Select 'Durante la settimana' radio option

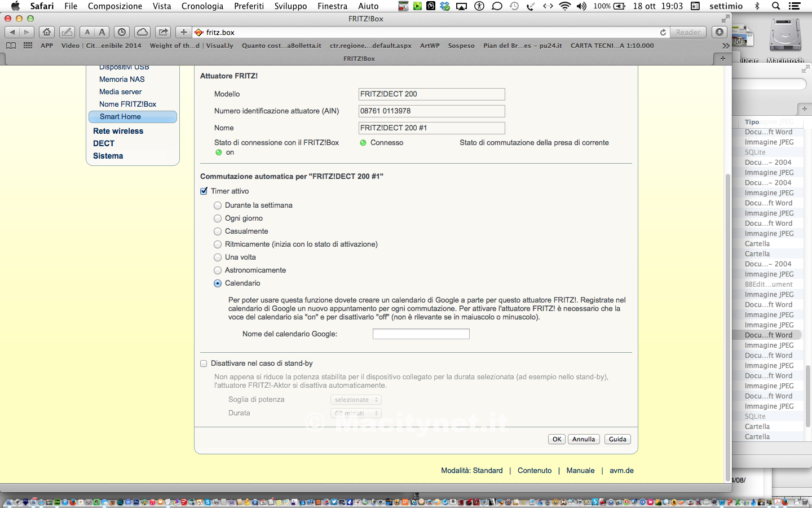coord(218,205)
